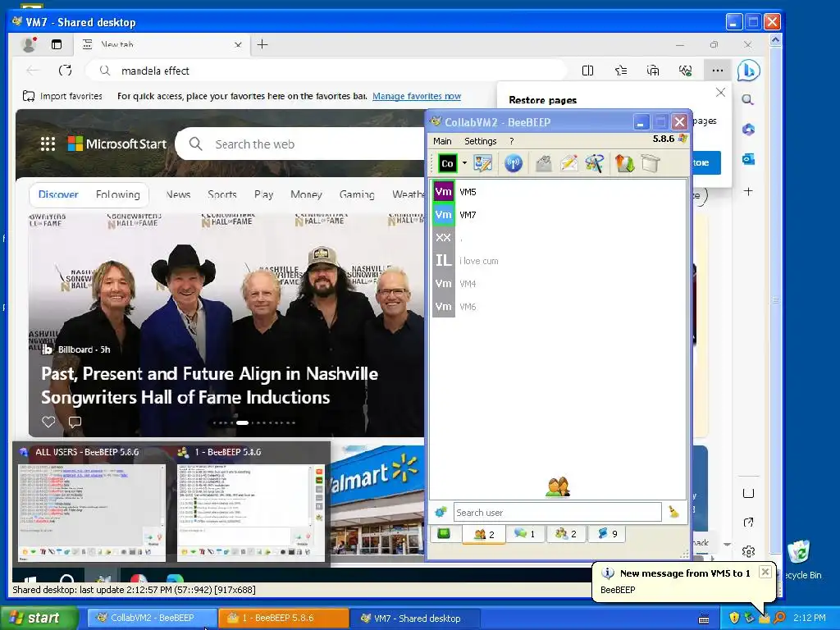Toggle Edge split screen icon

[587, 71]
